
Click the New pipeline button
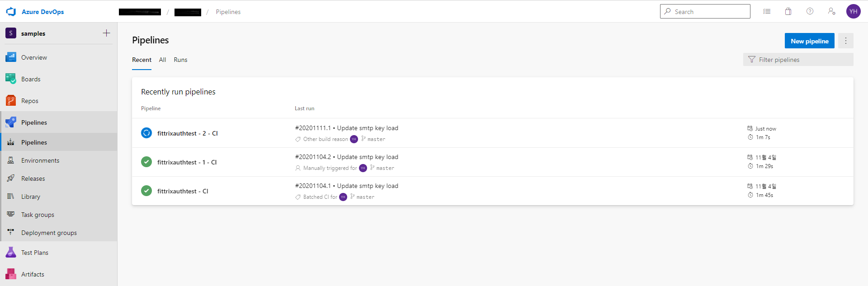[809, 41]
